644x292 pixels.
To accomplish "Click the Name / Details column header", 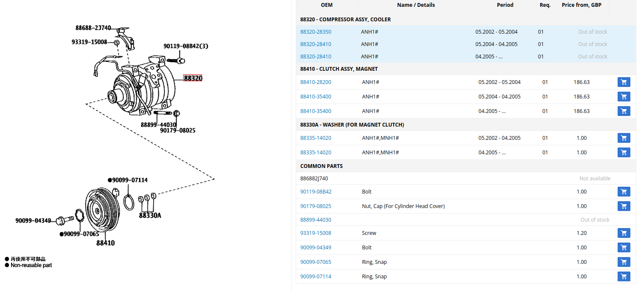I will tap(416, 5).
